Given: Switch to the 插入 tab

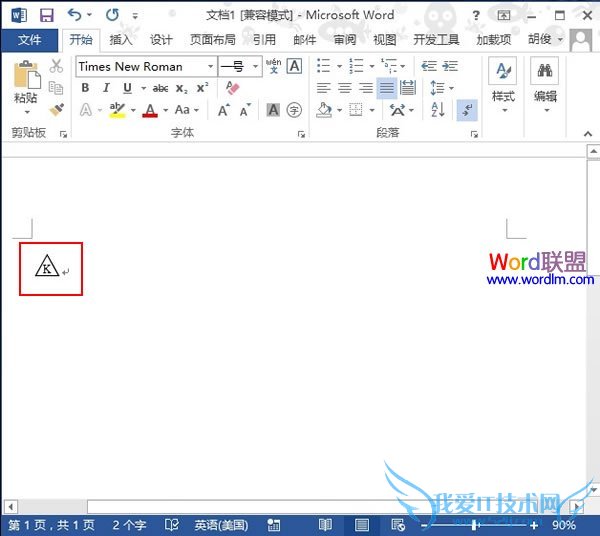Looking at the screenshot, I should (x=121, y=40).
